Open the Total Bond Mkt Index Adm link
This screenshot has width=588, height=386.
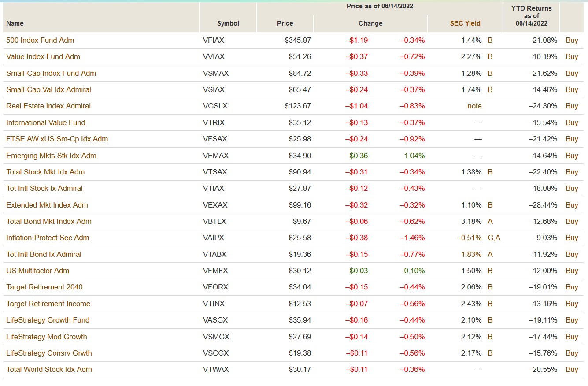[x=49, y=221]
